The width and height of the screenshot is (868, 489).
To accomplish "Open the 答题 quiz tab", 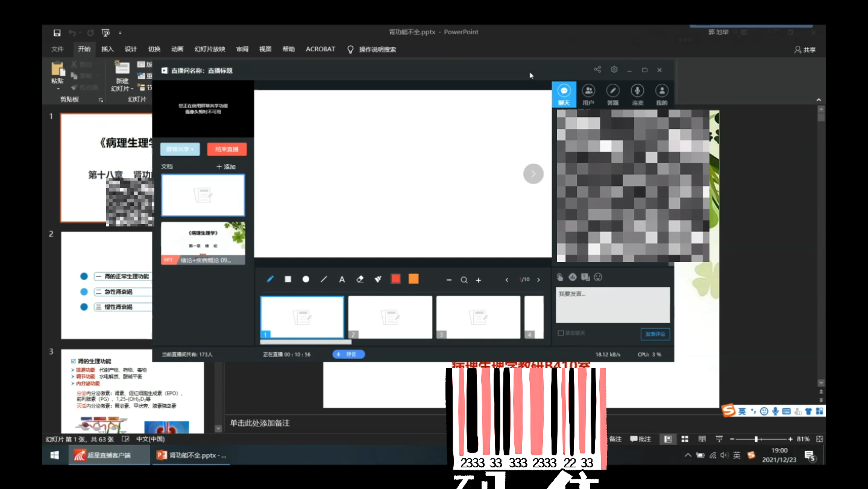I will pos(613,95).
